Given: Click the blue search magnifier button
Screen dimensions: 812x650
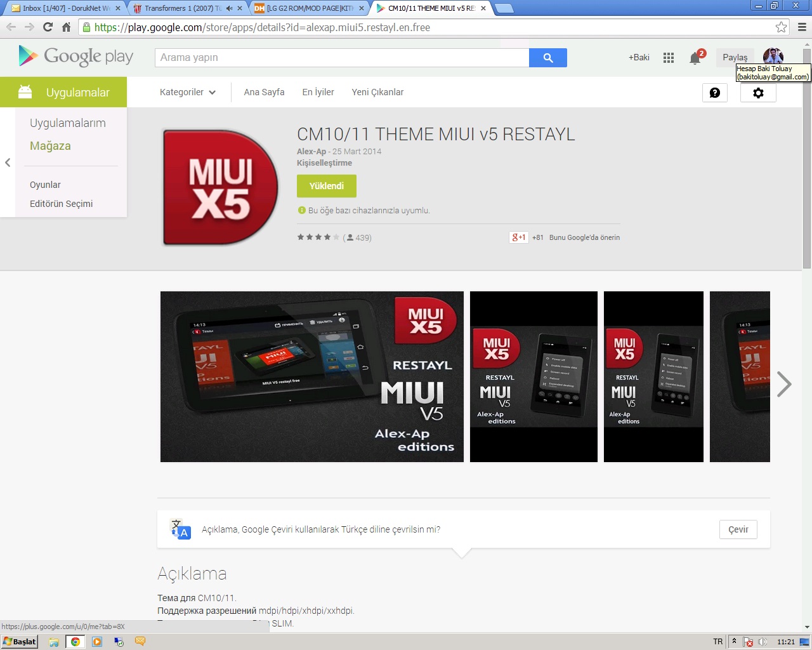Looking at the screenshot, I should tap(548, 58).
